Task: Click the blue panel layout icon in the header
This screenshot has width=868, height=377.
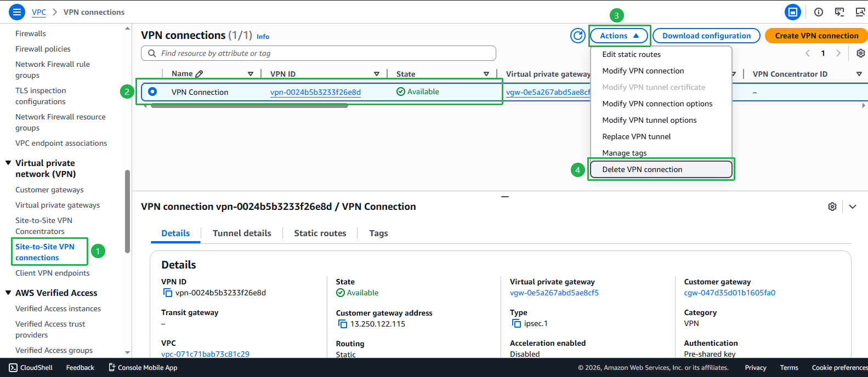Action: click(x=793, y=12)
